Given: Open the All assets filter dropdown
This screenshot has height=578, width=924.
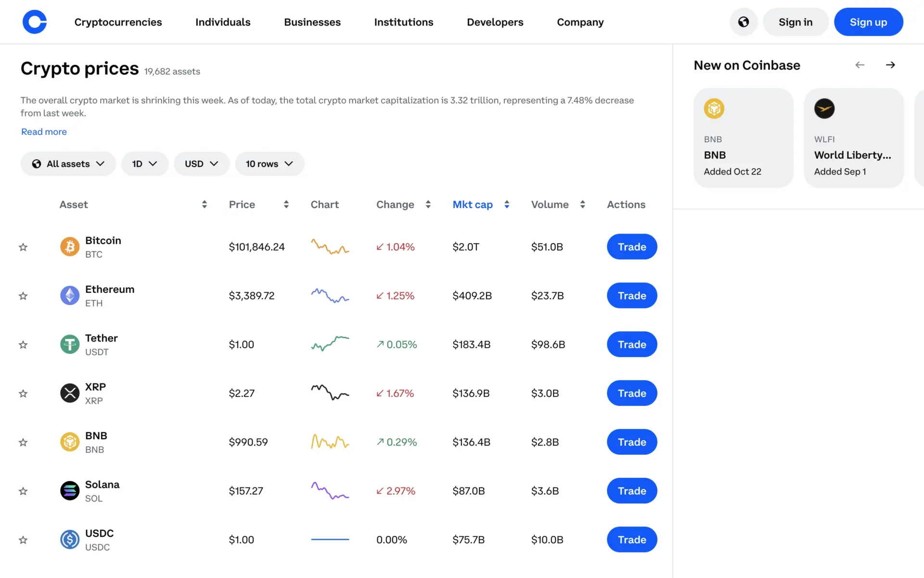Looking at the screenshot, I should [x=68, y=164].
